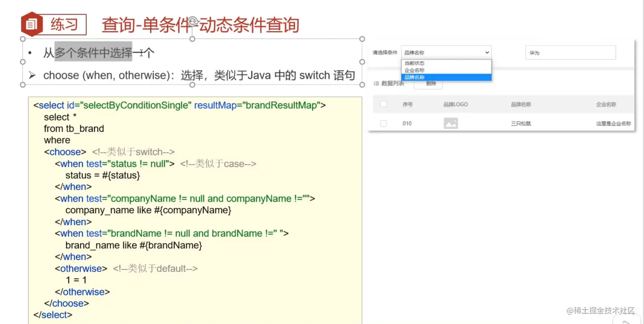Click the closing </choose> tag

coord(66,303)
